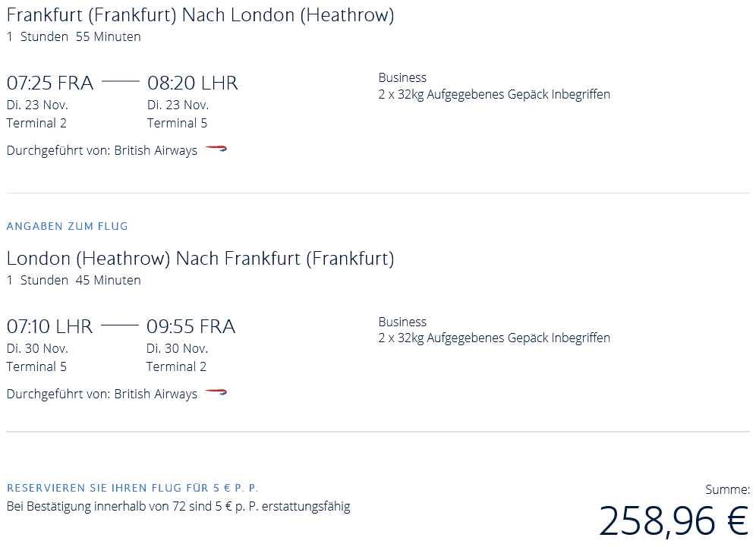Click the 07:10 LHR departure time
The width and height of the screenshot is (756, 547).
click(x=49, y=327)
